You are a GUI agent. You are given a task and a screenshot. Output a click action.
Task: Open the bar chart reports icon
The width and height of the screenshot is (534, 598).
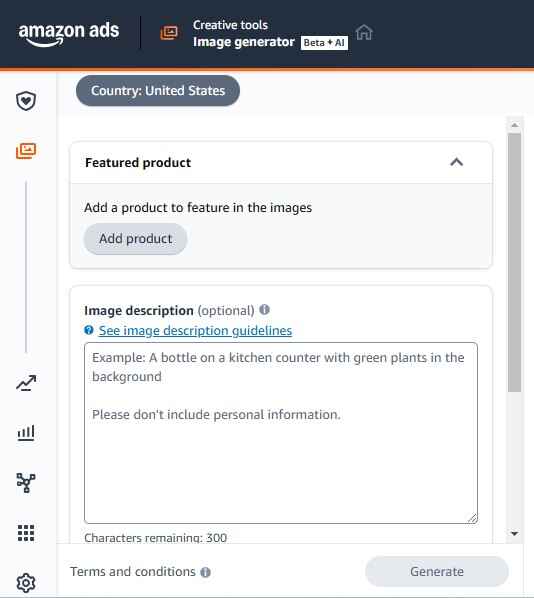pos(26,433)
